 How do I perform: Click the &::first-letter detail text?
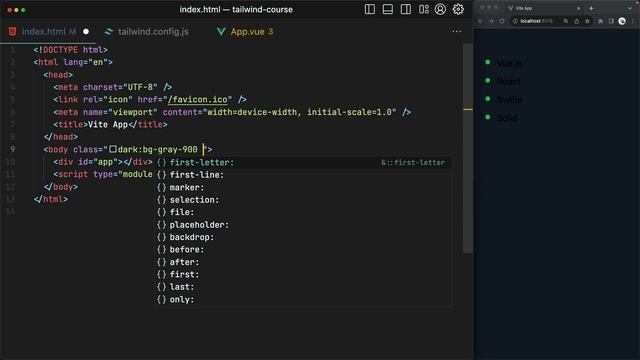click(x=413, y=162)
